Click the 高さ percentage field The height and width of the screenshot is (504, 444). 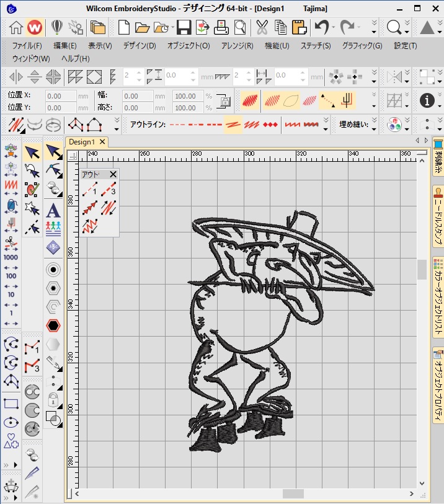pyautogui.click(x=188, y=108)
